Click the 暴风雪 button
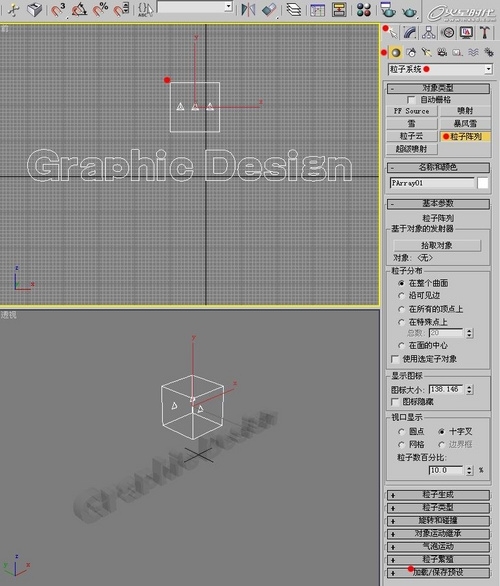Screen dimensions: 500x586 465,124
